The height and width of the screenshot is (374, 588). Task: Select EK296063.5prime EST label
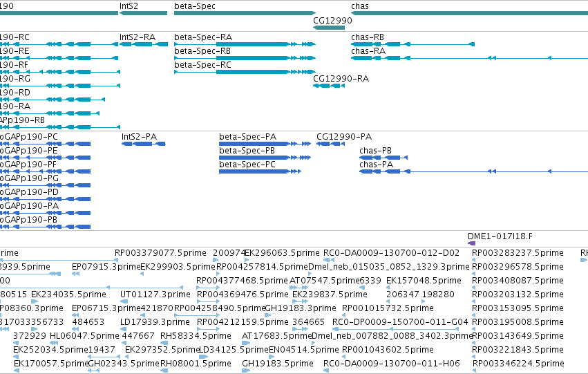[282, 253]
